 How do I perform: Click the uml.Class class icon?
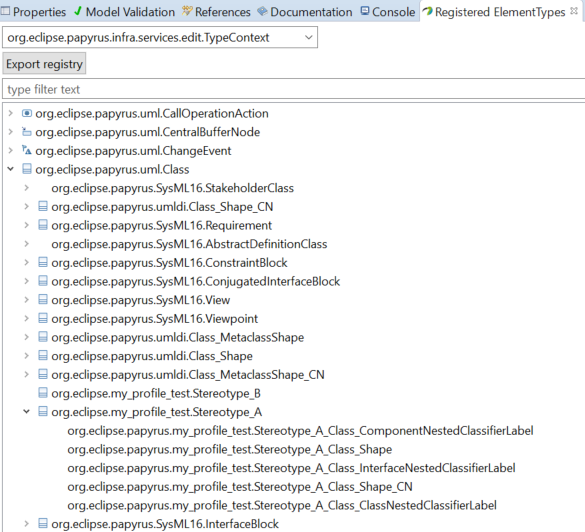pos(27,169)
